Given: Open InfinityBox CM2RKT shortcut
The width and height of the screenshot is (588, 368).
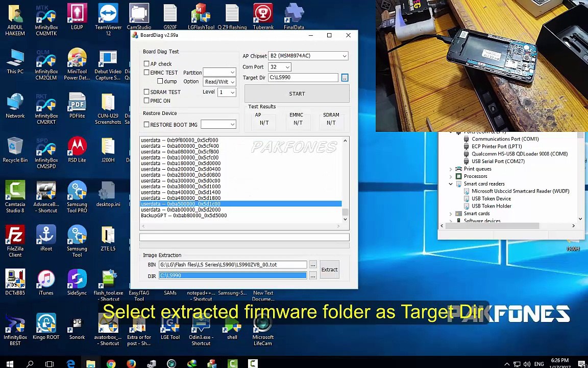Looking at the screenshot, I should [46, 108].
